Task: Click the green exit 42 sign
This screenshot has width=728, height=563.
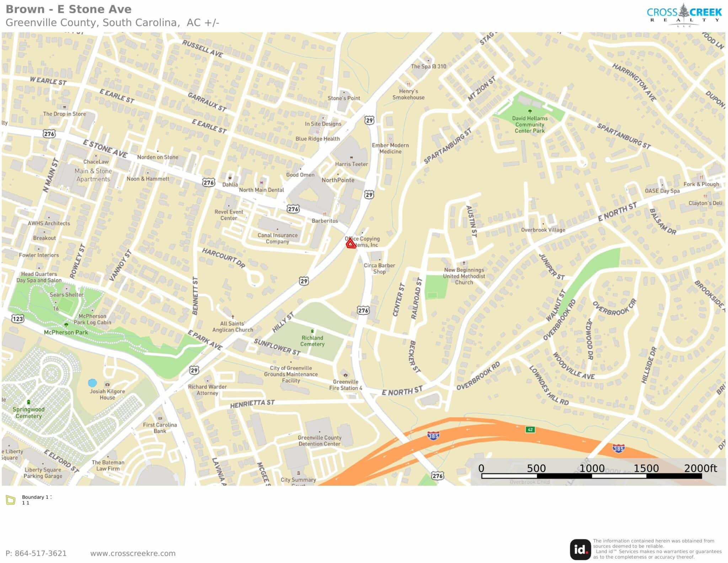Action: click(x=530, y=430)
